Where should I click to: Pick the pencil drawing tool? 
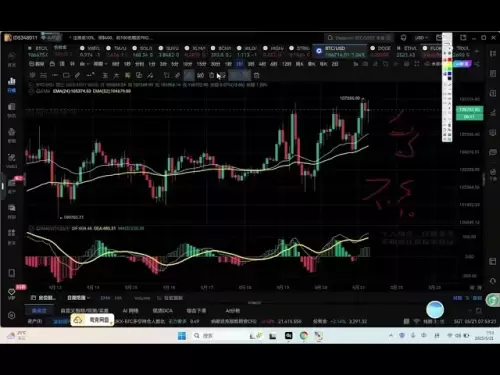click(x=77, y=75)
